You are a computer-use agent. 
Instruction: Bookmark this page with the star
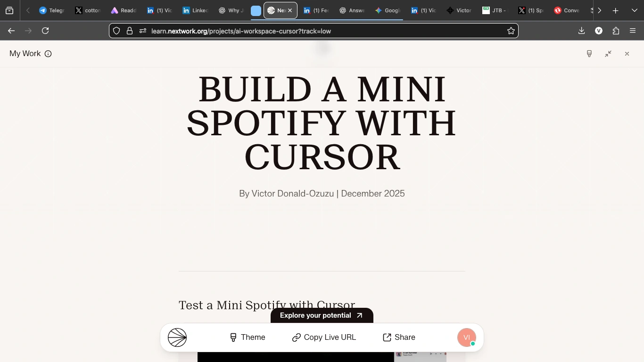click(x=511, y=31)
